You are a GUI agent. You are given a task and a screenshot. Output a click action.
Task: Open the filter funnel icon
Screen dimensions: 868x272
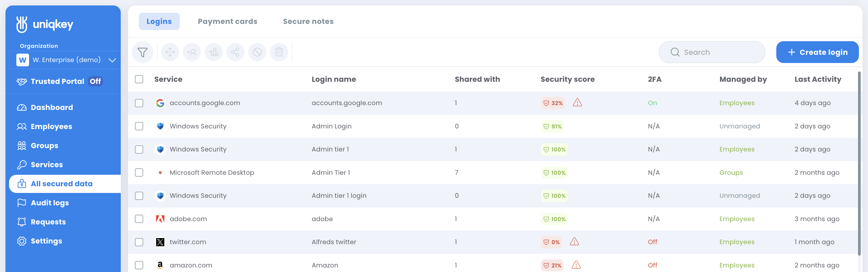tap(143, 52)
